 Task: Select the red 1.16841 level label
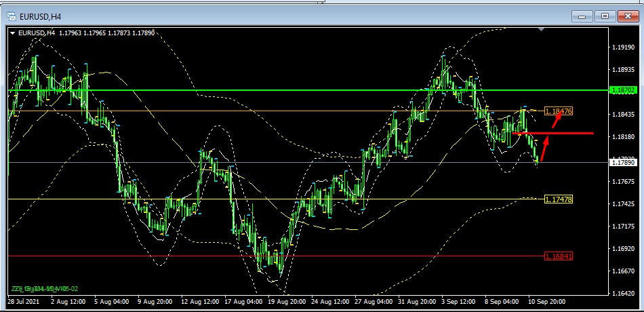pos(559,256)
